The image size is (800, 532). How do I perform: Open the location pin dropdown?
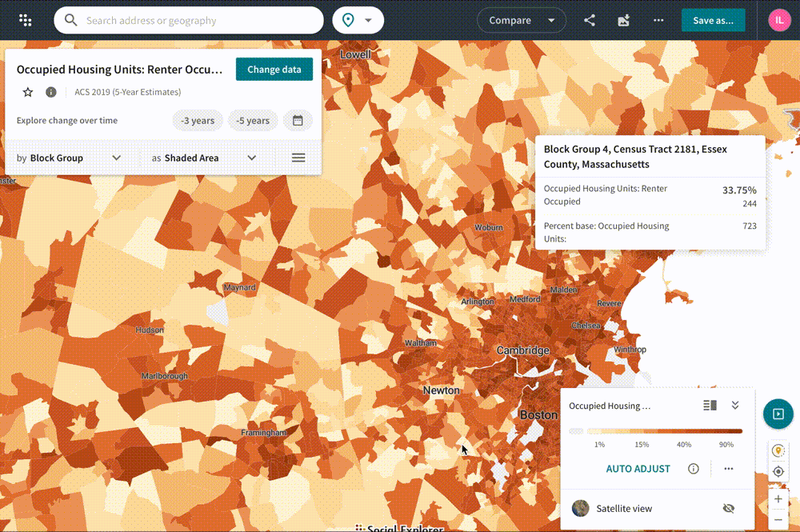point(358,21)
